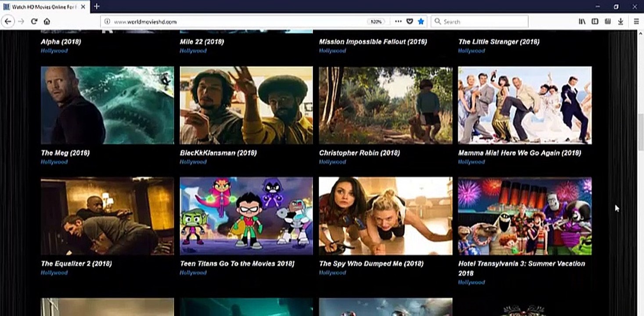This screenshot has height=316, width=644.
Task: Open the Mamma Mia poster thumbnail
Action: click(525, 105)
